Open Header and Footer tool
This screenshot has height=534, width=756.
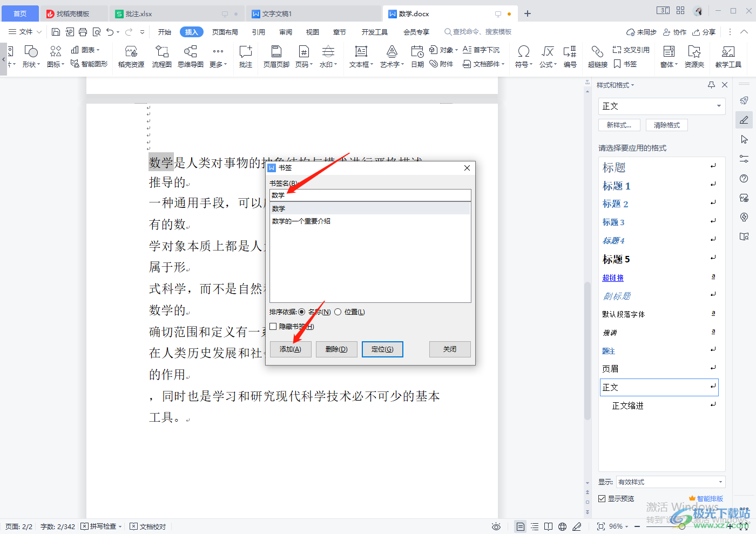[276, 56]
